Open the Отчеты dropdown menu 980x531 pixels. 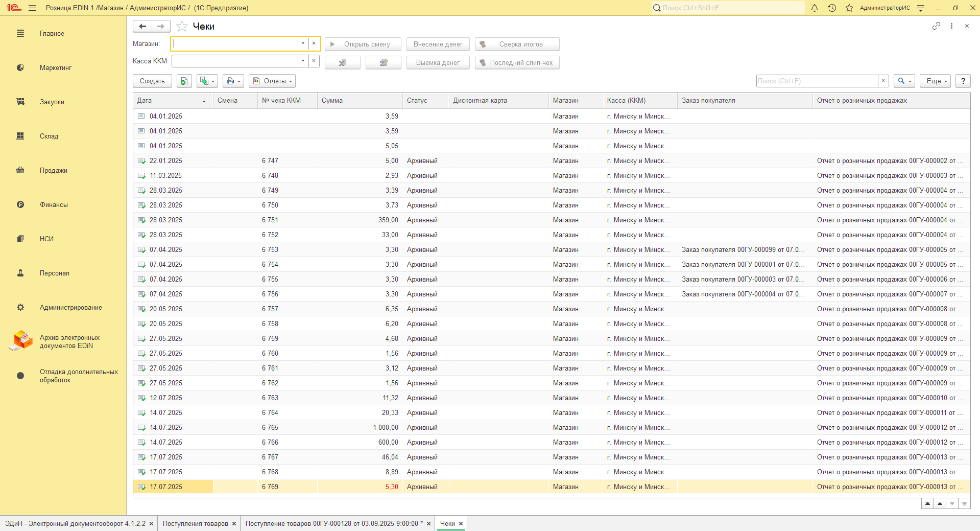pyautogui.click(x=272, y=81)
